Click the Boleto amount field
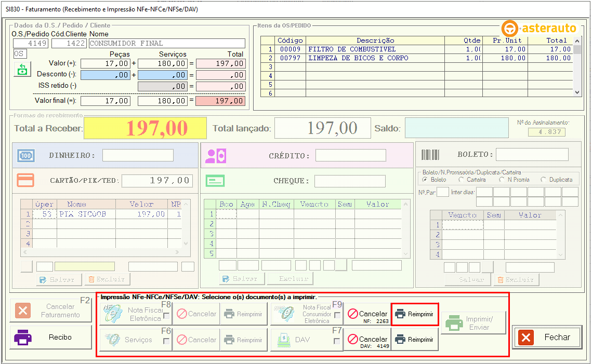Screen dimensions: 592x364 point(532,154)
